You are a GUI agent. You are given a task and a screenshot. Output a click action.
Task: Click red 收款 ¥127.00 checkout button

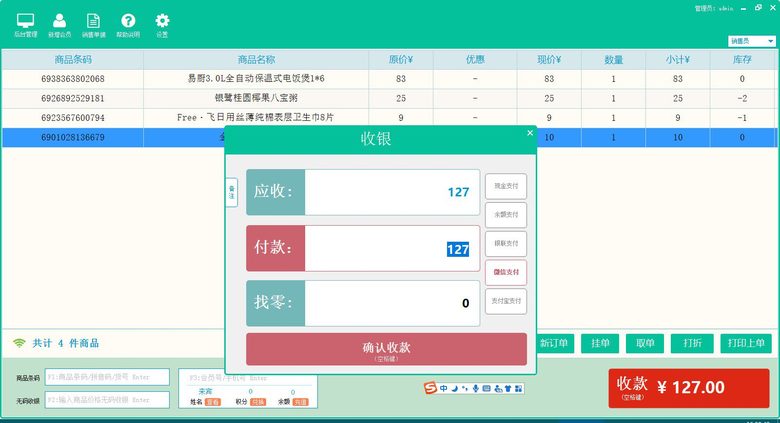pos(689,388)
